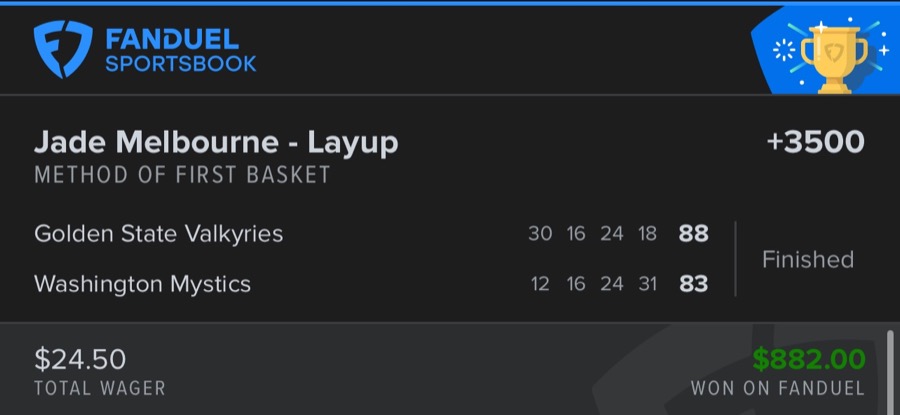This screenshot has width=900, height=415.
Task: Open the Washington Mystics team
Action: pos(142,284)
